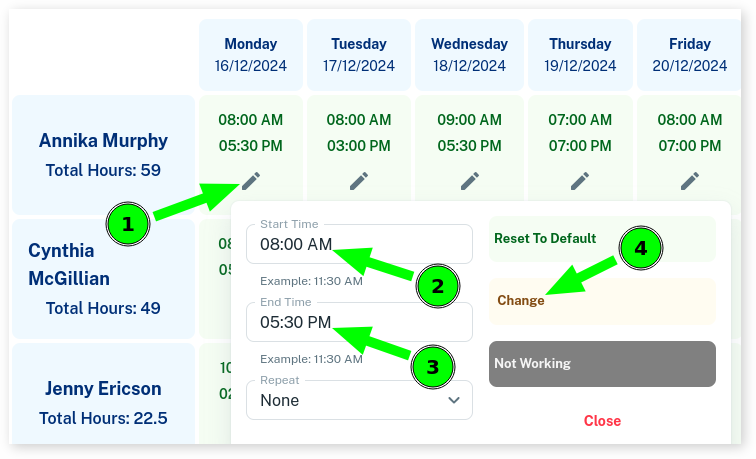Open the Repeat dropdown
Screen dimensions: 756x459
(359, 400)
